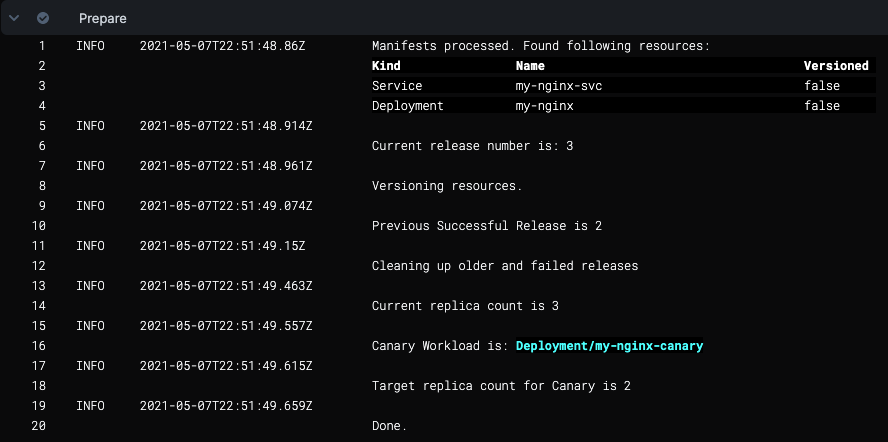Click 'Versioning resources.' log line

click(x=447, y=186)
